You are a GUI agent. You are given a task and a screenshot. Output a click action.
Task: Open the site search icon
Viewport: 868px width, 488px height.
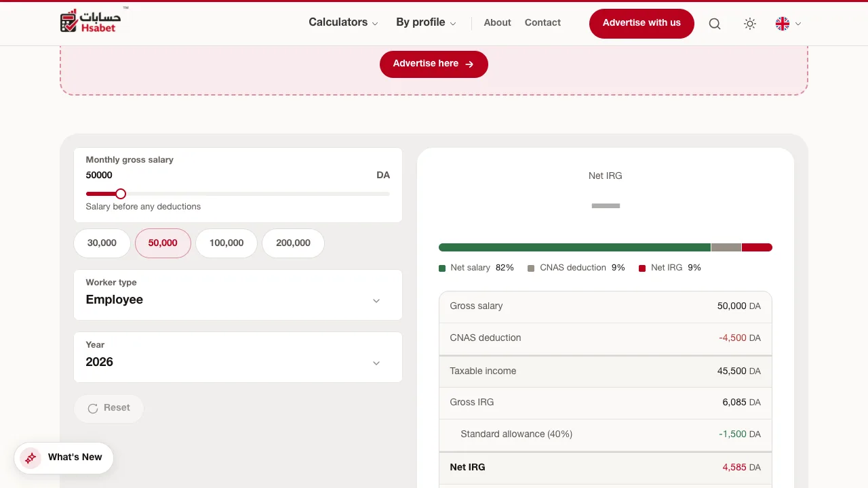pos(715,24)
